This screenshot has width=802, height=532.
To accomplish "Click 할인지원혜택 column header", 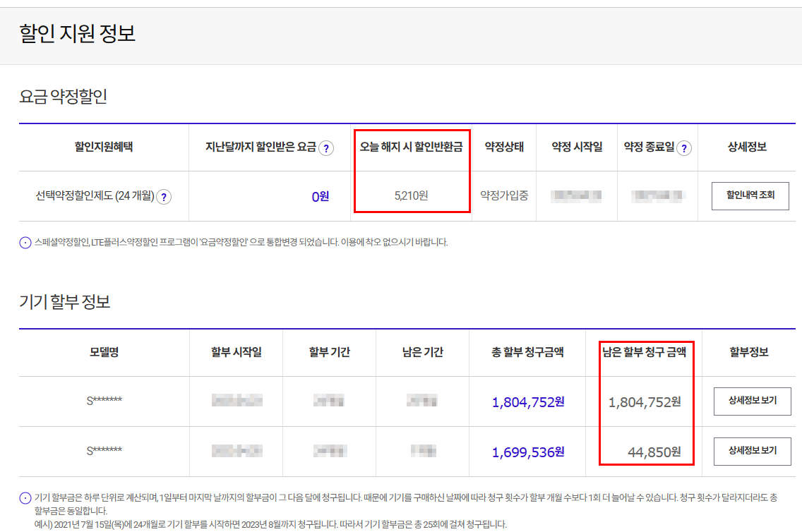I will [104, 147].
